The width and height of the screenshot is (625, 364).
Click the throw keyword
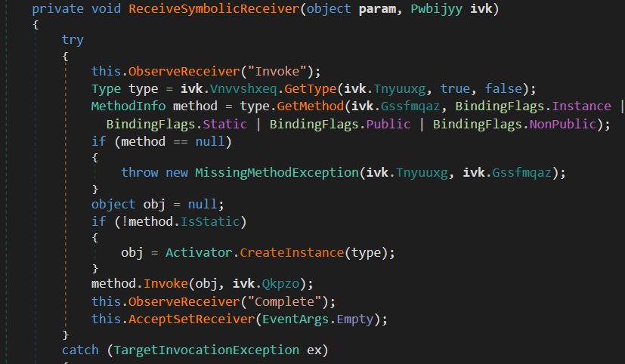(140, 172)
